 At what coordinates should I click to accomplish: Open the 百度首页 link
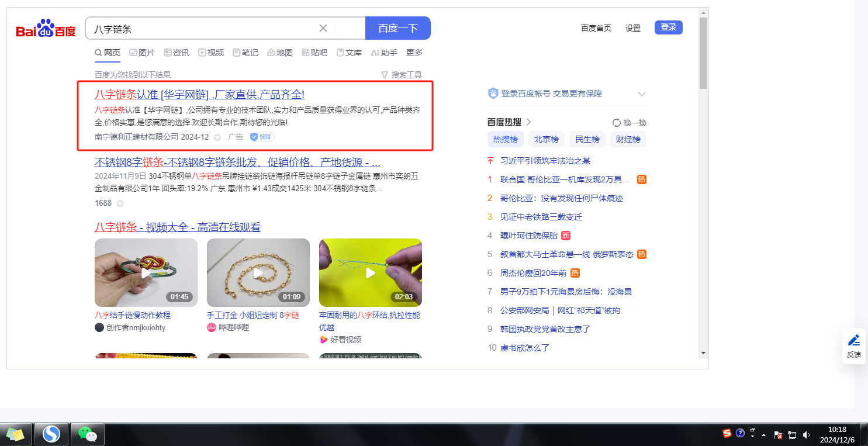596,28
